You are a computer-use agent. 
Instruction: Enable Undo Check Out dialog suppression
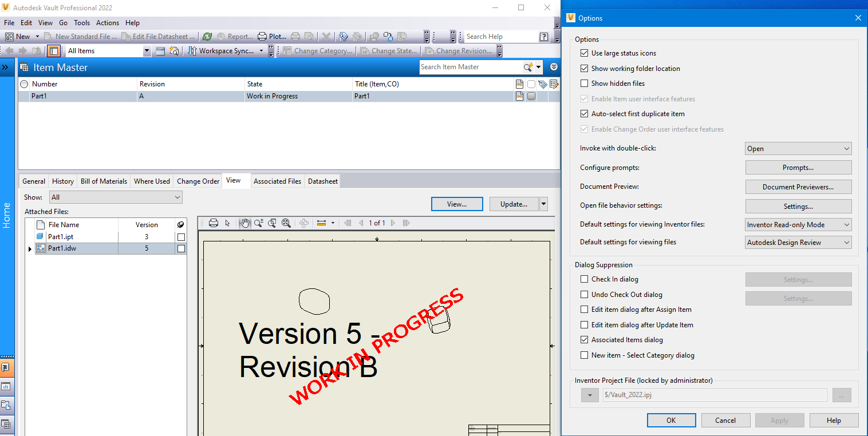coord(585,295)
